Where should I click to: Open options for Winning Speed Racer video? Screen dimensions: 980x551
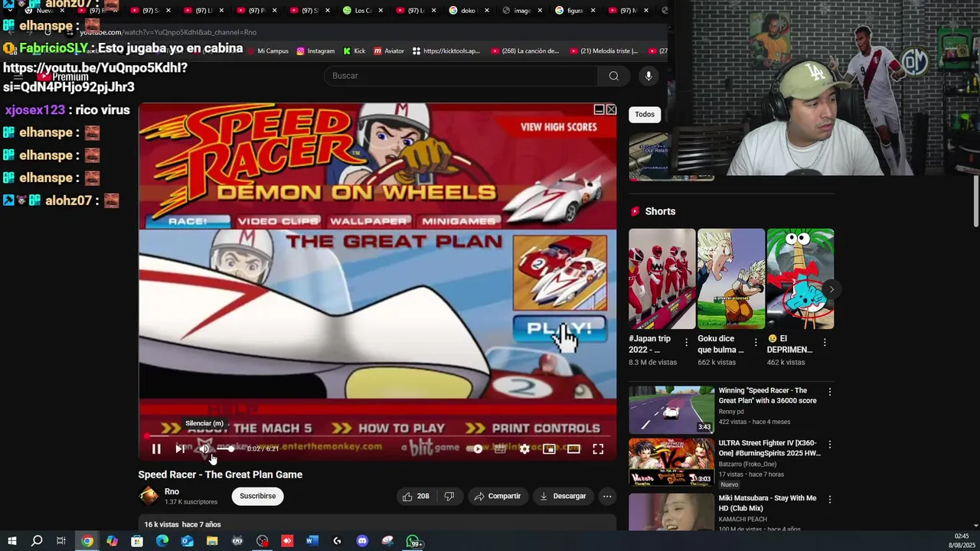coord(829,392)
